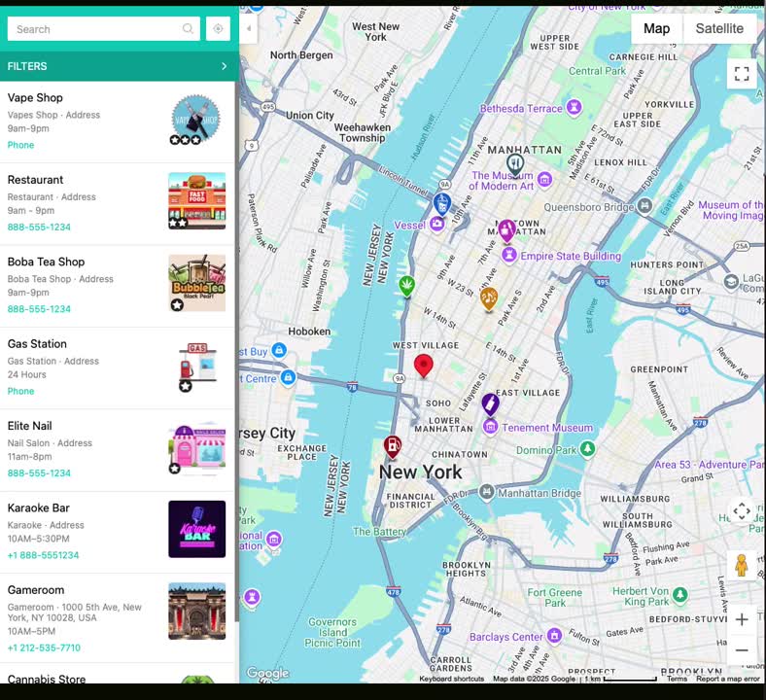Click the Bethesda Terrace icon
766x700 pixels.
tap(574, 108)
